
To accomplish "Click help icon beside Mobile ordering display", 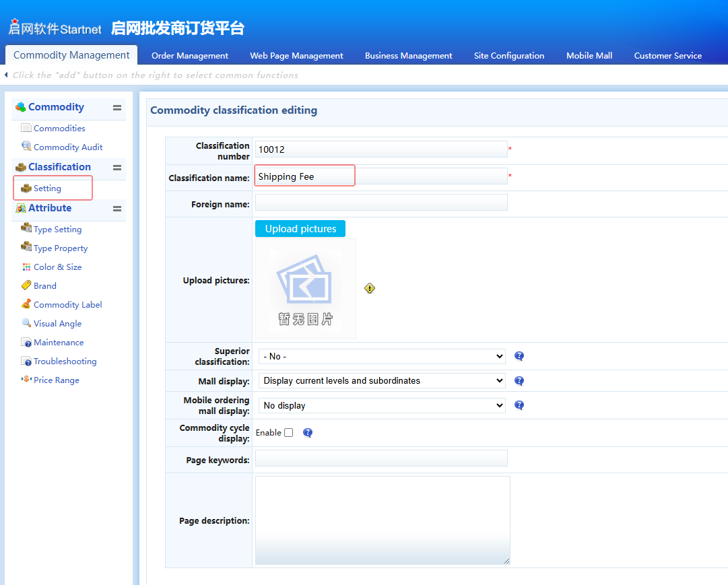I will coord(519,405).
